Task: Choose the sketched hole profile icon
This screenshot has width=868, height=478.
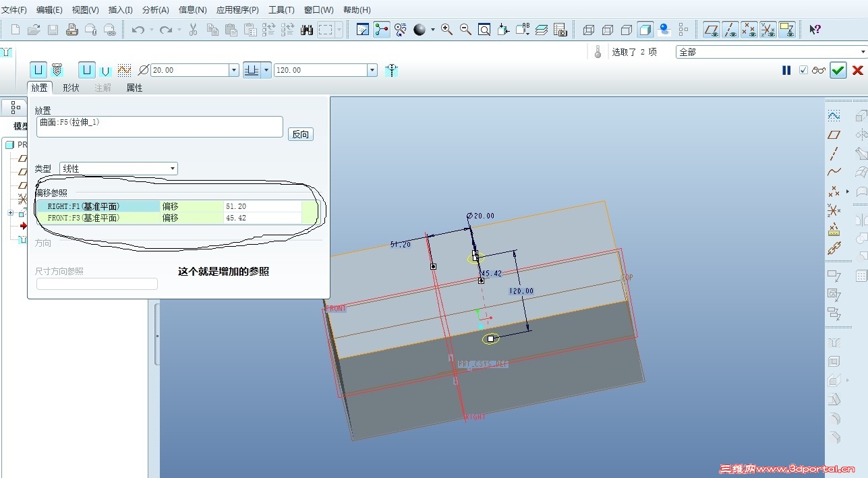Action: coord(124,70)
